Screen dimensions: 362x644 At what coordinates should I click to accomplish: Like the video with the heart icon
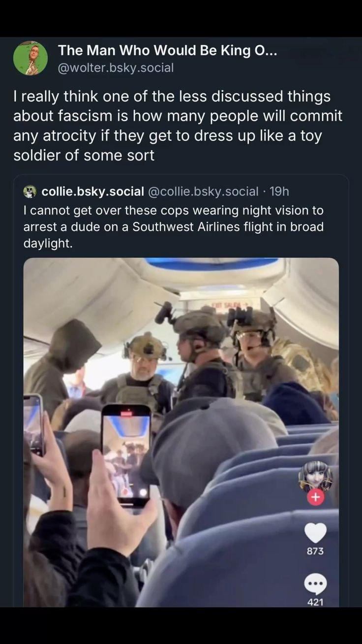[315, 533]
